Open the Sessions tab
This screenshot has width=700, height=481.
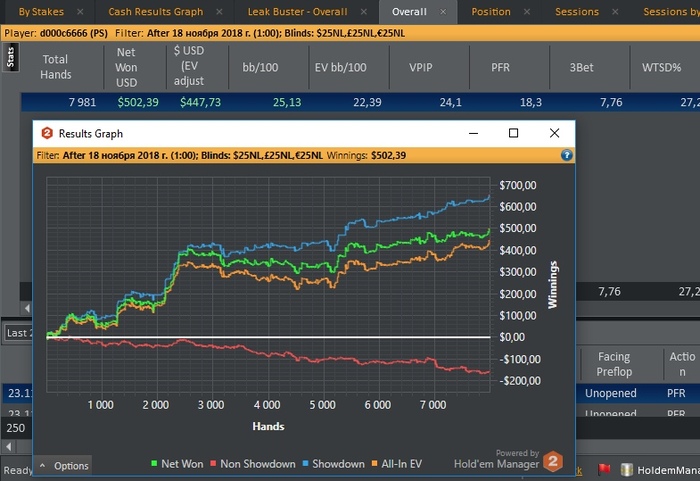pos(577,12)
